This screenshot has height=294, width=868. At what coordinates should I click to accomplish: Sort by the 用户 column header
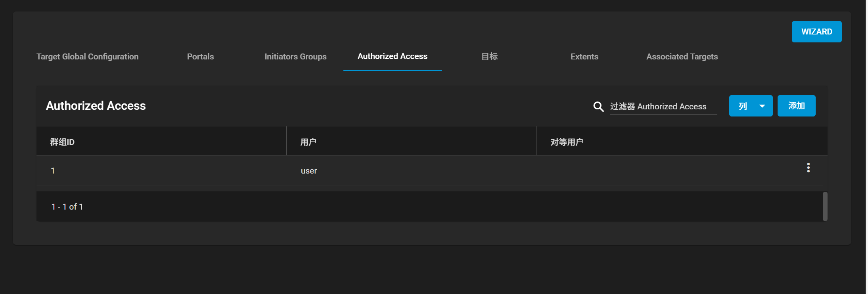[x=308, y=142]
